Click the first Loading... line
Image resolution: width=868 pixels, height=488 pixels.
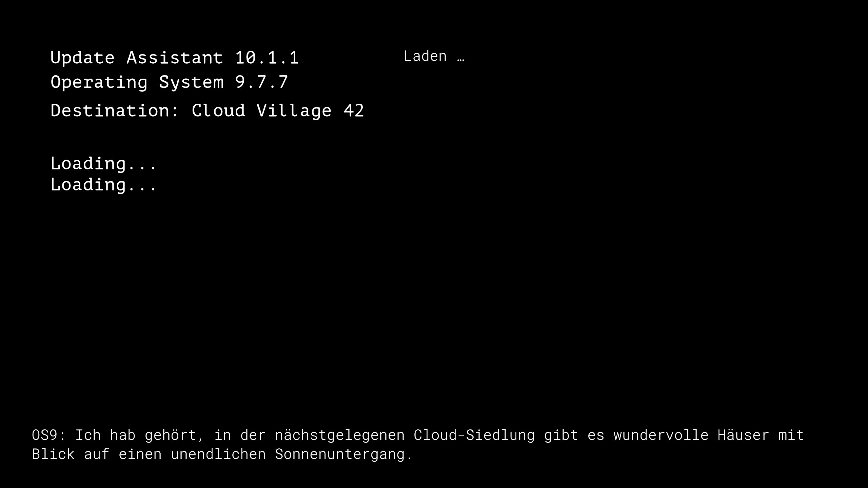tap(103, 164)
